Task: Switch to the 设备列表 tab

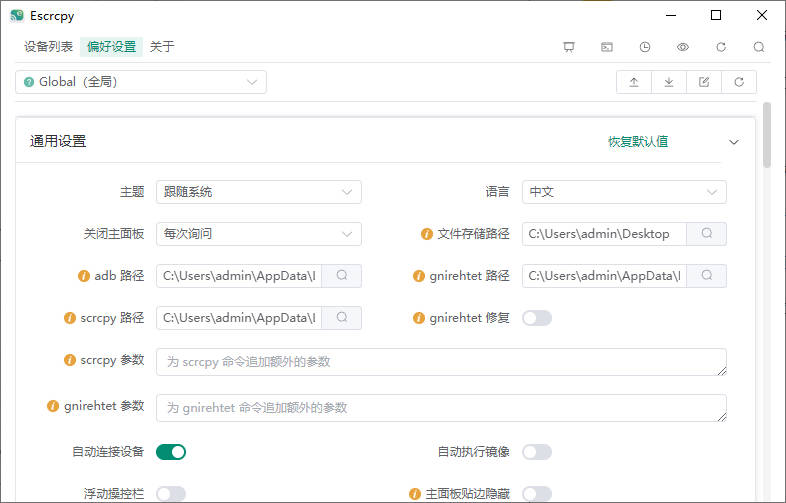Action: (x=48, y=47)
